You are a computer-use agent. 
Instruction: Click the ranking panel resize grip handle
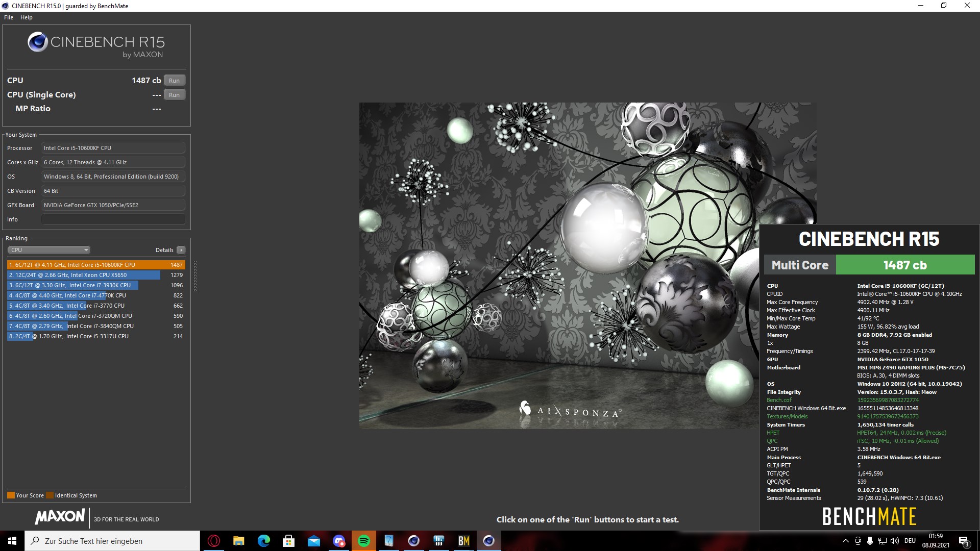[194, 275]
